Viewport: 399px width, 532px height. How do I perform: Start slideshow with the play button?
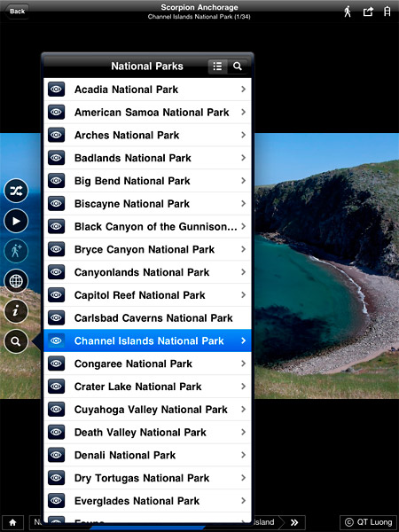coord(16,221)
